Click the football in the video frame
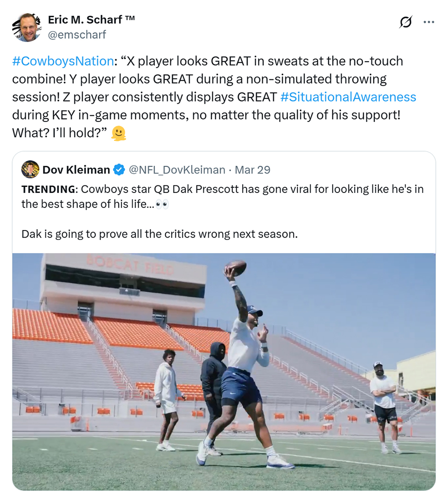The image size is (448, 493). coord(235,268)
